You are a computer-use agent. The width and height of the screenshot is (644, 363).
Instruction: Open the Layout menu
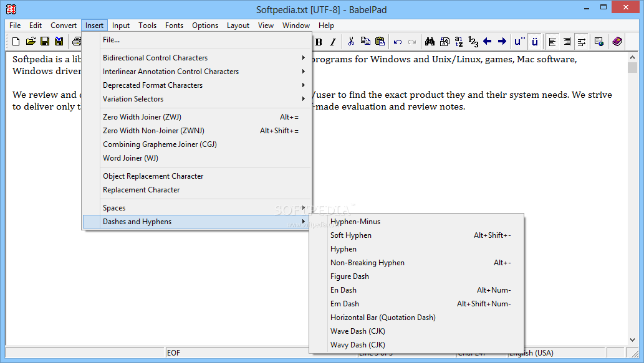238,26
